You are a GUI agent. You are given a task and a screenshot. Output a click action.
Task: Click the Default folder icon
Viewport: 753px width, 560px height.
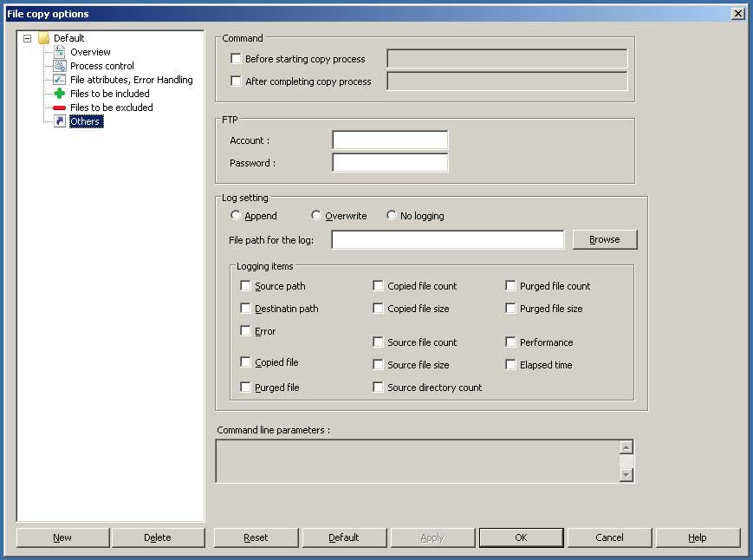coord(43,38)
